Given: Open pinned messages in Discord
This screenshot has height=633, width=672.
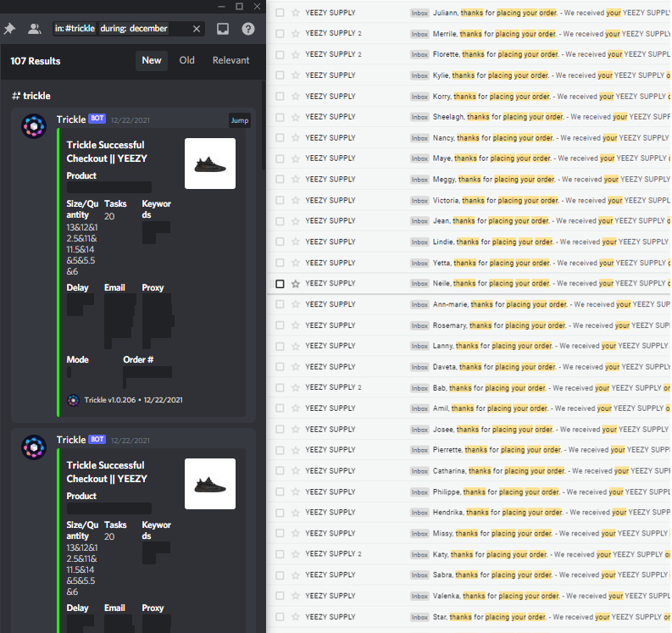Looking at the screenshot, I should tap(9, 29).
